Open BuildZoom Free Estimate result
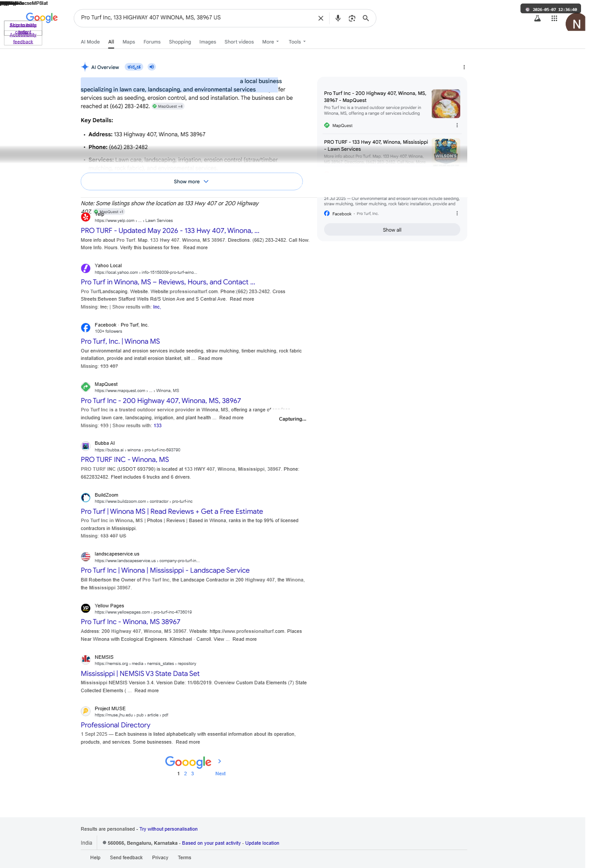 click(172, 512)
